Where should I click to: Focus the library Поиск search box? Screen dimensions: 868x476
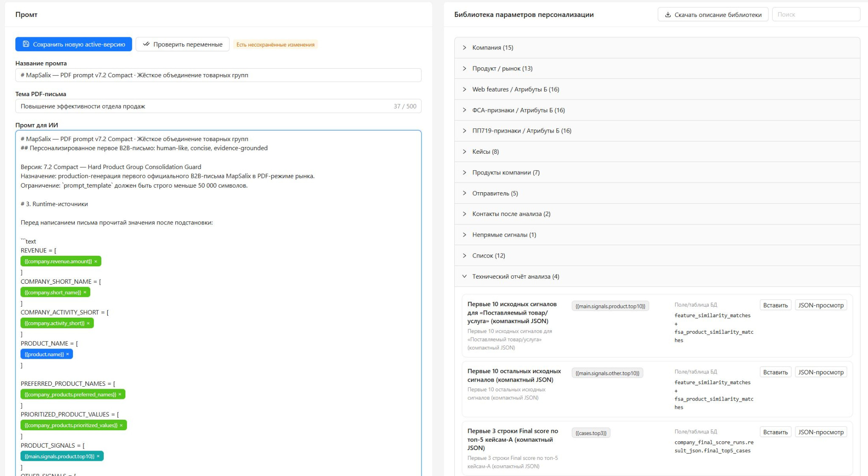pyautogui.click(x=816, y=14)
